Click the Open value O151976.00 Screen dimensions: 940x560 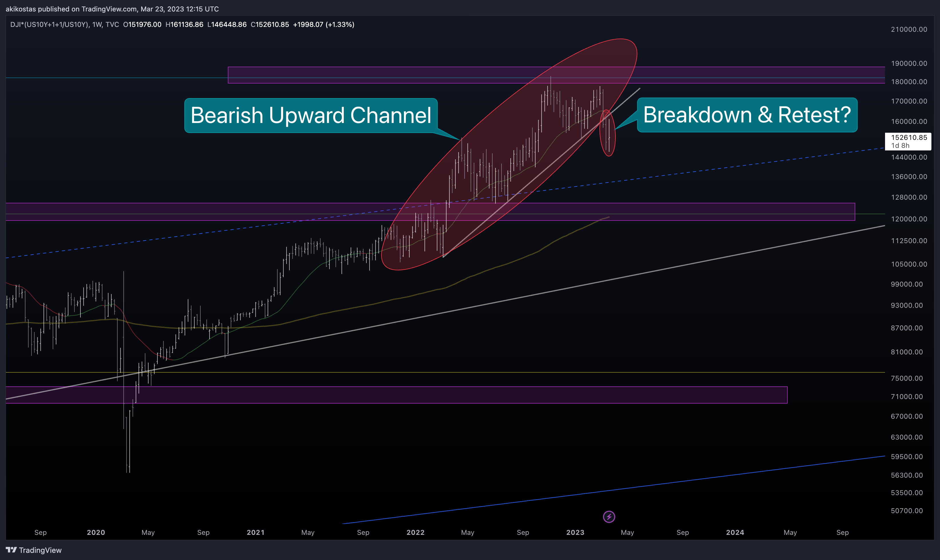[142, 25]
